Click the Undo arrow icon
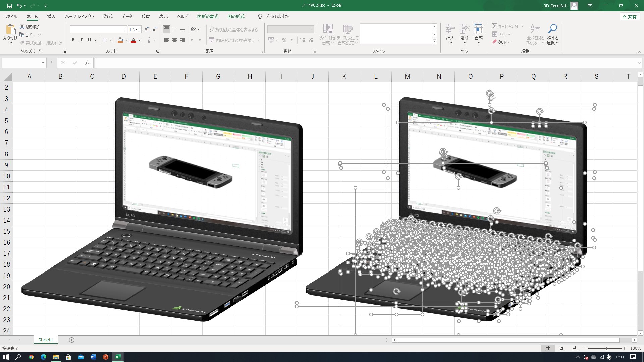 pos(19,6)
